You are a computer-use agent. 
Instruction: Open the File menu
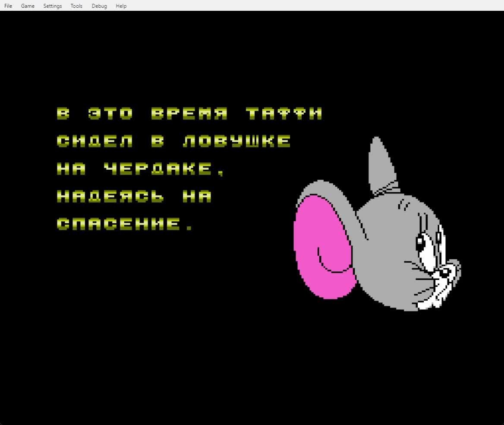tap(8, 6)
